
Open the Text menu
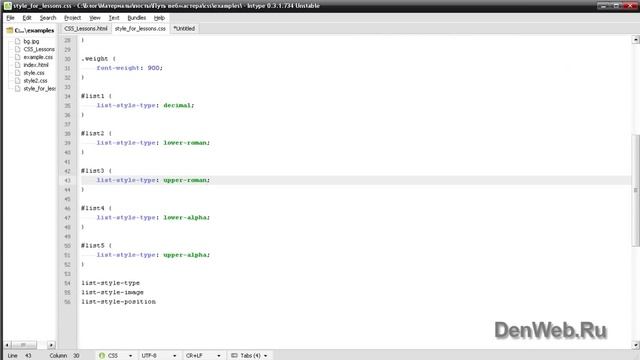(x=114, y=18)
